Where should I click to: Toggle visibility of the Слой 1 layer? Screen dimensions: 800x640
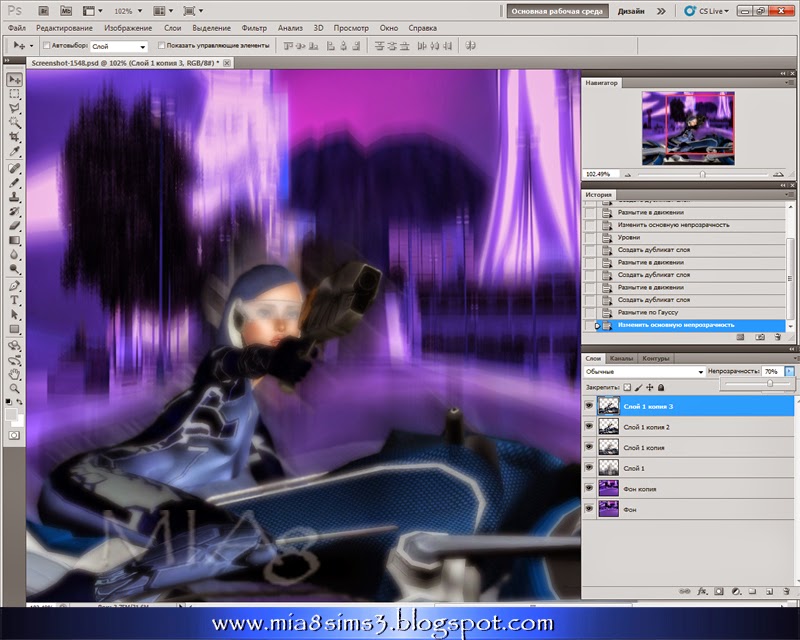click(x=589, y=467)
